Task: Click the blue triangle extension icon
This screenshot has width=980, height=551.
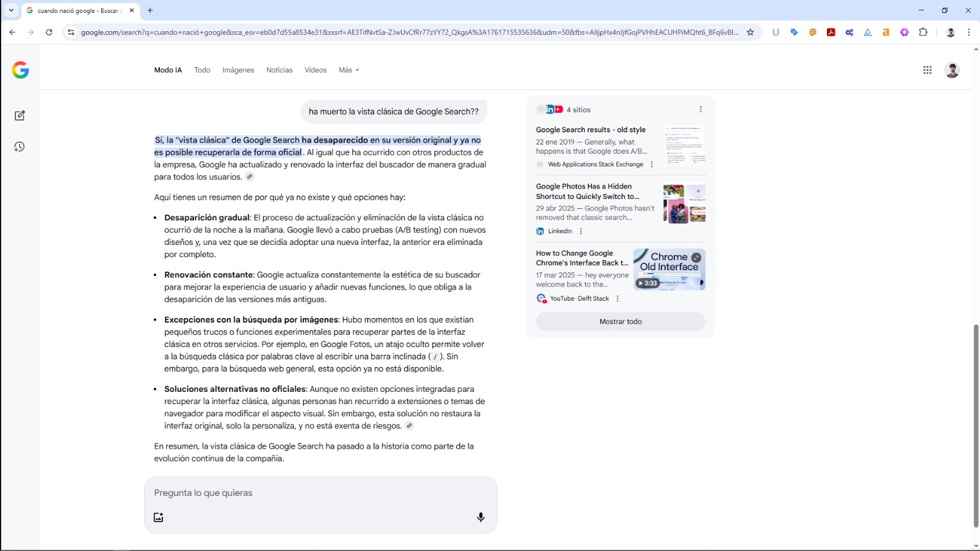Action: coord(868,32)
